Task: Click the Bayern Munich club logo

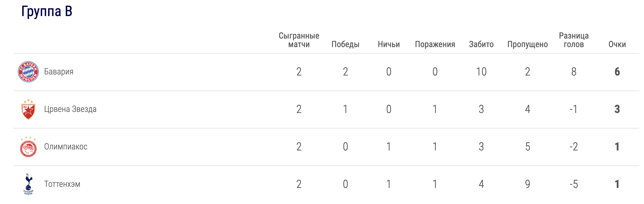Action: tap(28, 72)
